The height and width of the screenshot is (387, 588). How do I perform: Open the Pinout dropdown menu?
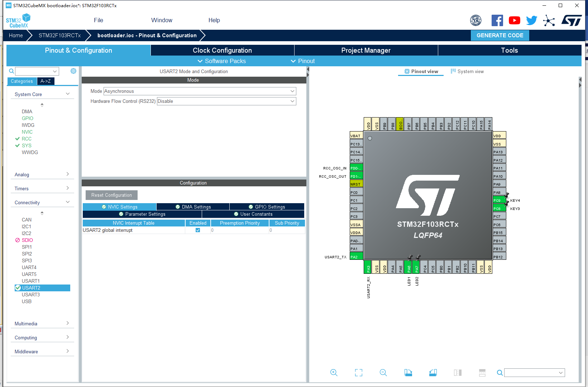[x=303, y=61]
